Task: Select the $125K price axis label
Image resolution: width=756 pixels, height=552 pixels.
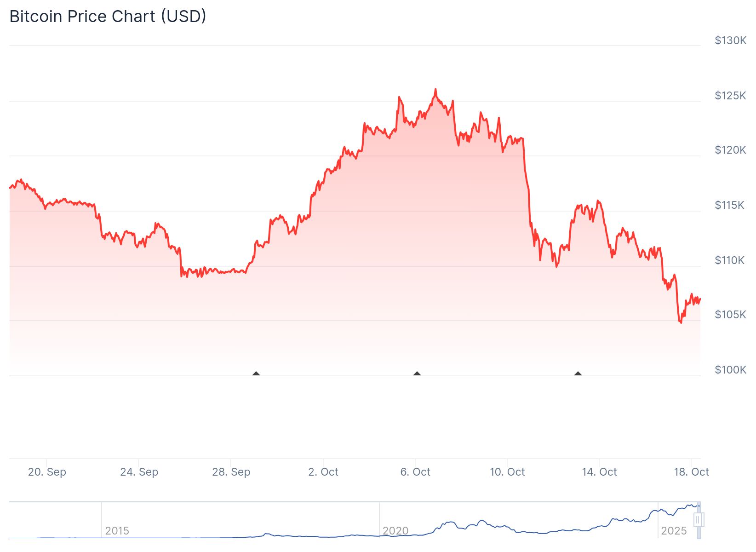Action: [730, 96]
